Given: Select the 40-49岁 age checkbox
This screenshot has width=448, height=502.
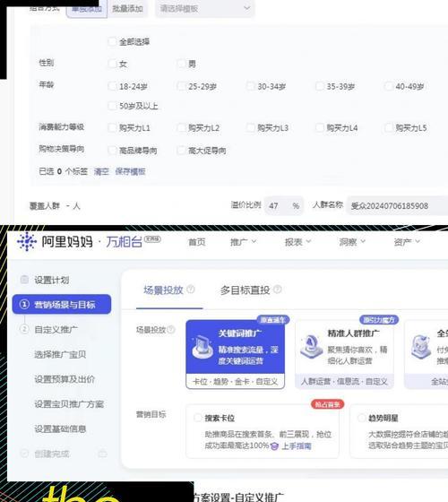Looking at the screenshot, I should tap(389, 86).
